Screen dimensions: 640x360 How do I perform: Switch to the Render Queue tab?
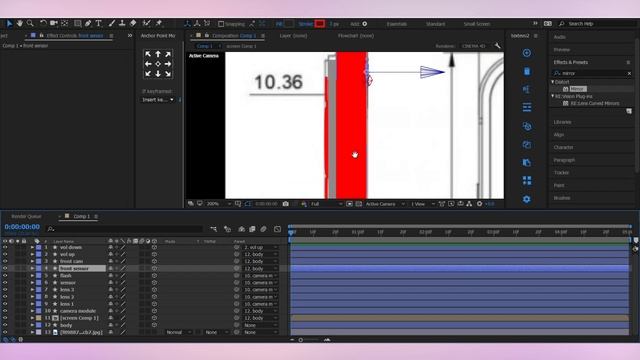(26, 216)
